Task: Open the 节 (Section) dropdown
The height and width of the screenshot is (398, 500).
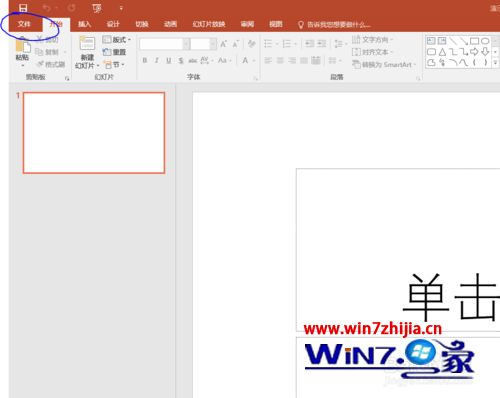Action: click(114, 64)
